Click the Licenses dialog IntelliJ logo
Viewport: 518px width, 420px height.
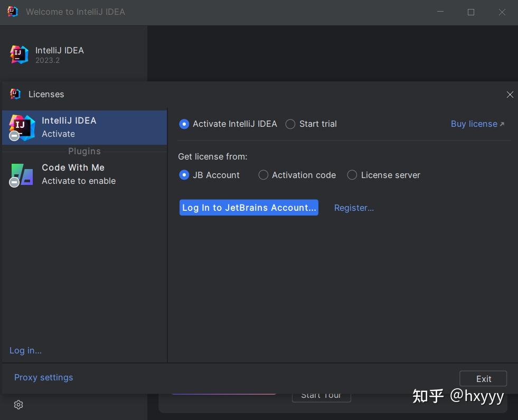14,94
